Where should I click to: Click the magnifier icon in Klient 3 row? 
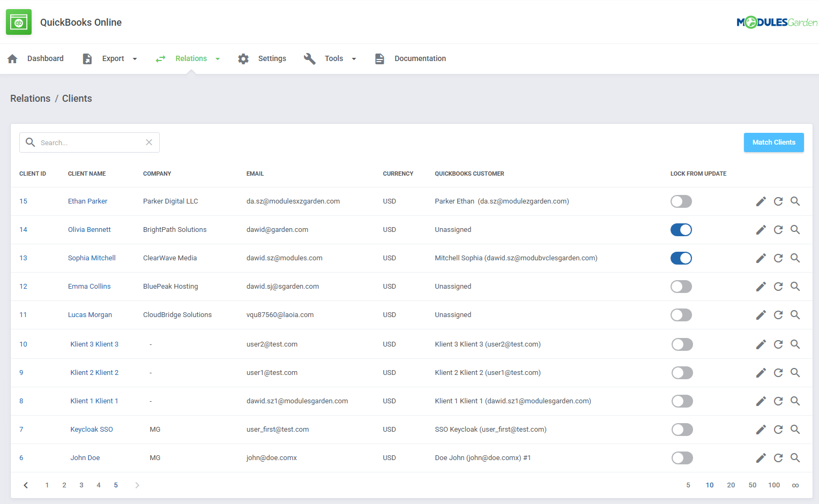[x=795, y=344]
